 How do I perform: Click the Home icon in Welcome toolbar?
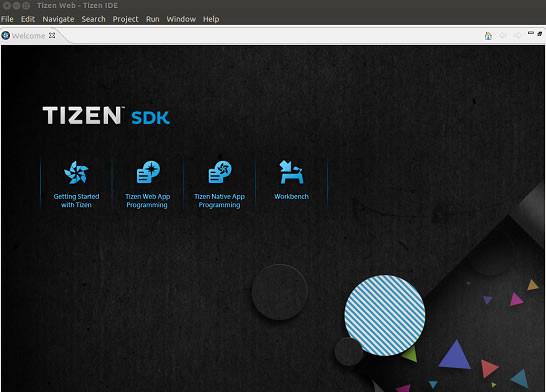pyautogui.click(x=488, y=36)
